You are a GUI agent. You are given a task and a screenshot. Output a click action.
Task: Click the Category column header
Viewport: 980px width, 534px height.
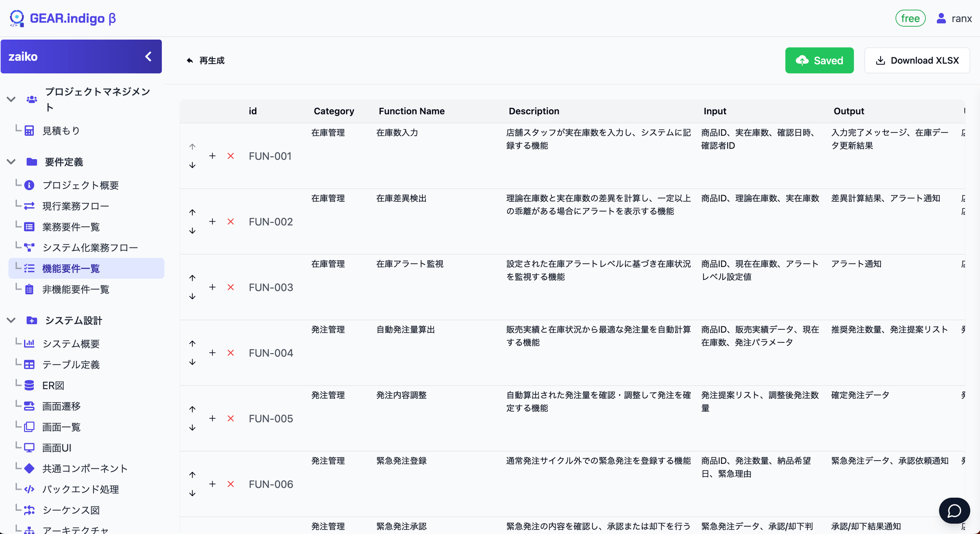click(334, 111)
